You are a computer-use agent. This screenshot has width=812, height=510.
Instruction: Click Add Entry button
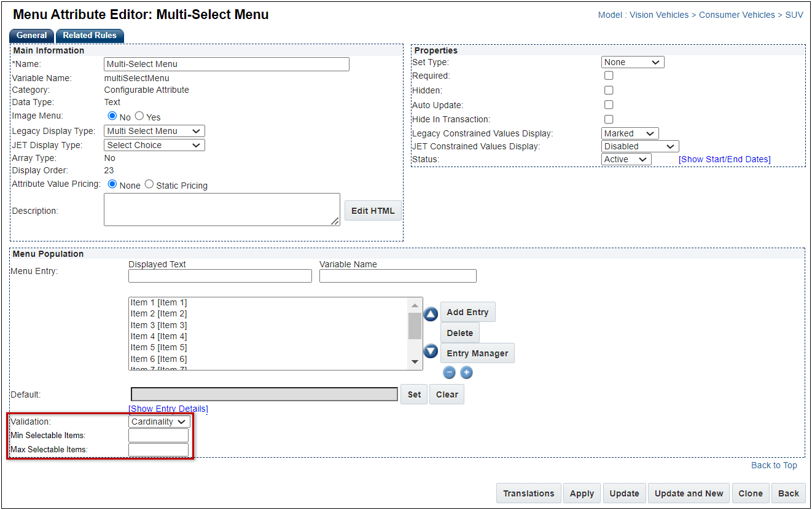467,312
